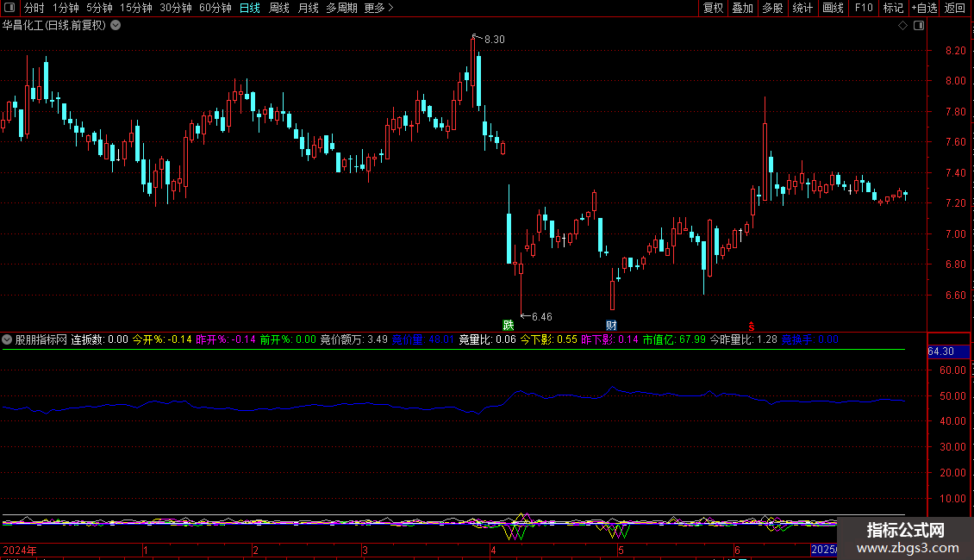Click the 华昌化工(日线.前复权) title

[54, 26]
